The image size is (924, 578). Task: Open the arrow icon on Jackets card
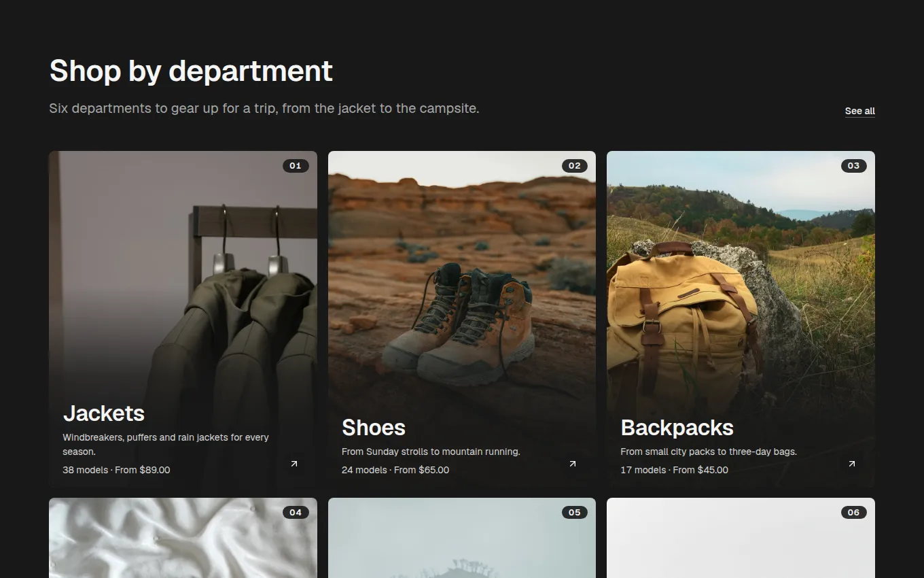[x=294, y=464]
